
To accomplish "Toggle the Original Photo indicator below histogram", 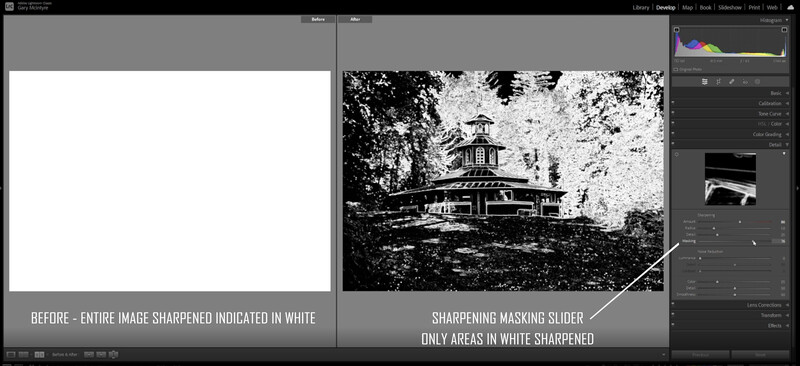I will pyautogui.click(x=688, y=69).
